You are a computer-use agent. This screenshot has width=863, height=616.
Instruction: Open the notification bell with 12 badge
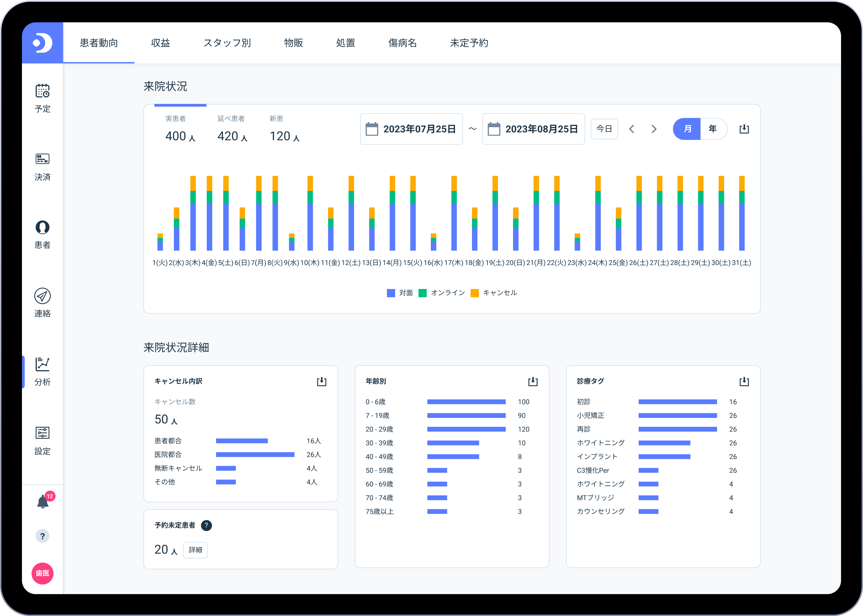point(43,502)
